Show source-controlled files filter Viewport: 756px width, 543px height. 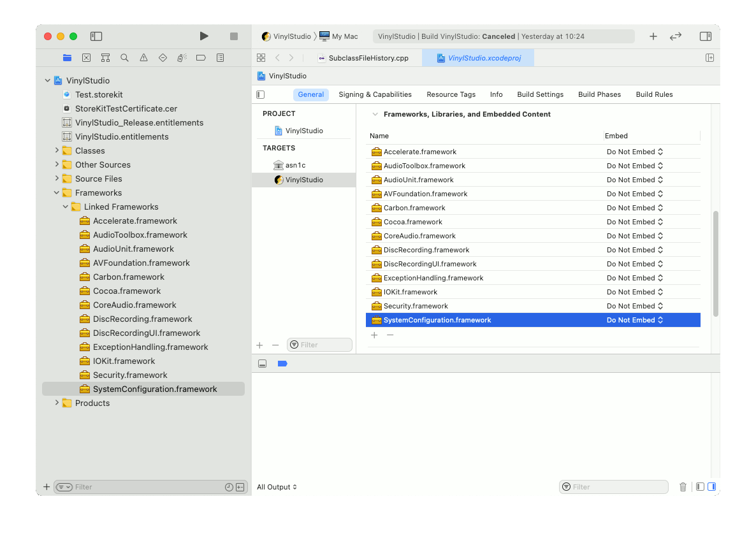[240, 487]
